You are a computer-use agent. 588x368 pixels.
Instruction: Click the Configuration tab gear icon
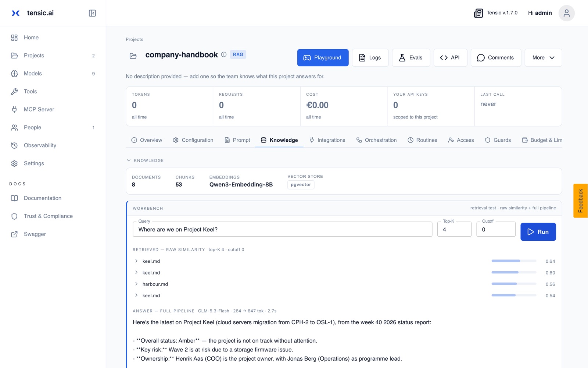coord(176,140)
